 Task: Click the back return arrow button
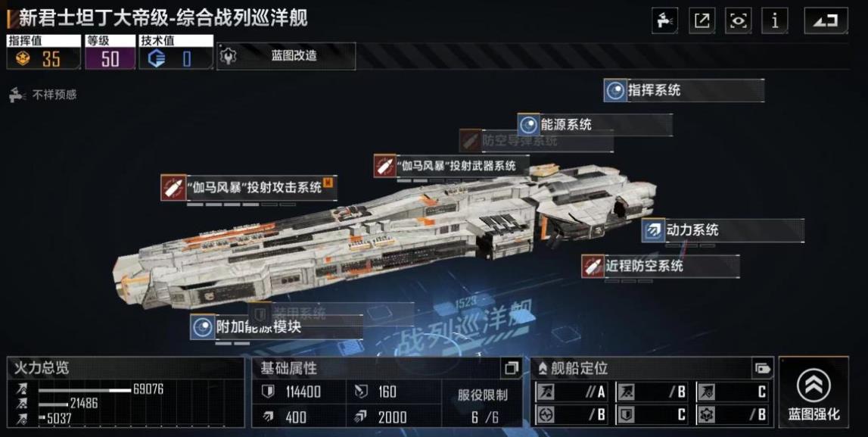click(826, 21)
